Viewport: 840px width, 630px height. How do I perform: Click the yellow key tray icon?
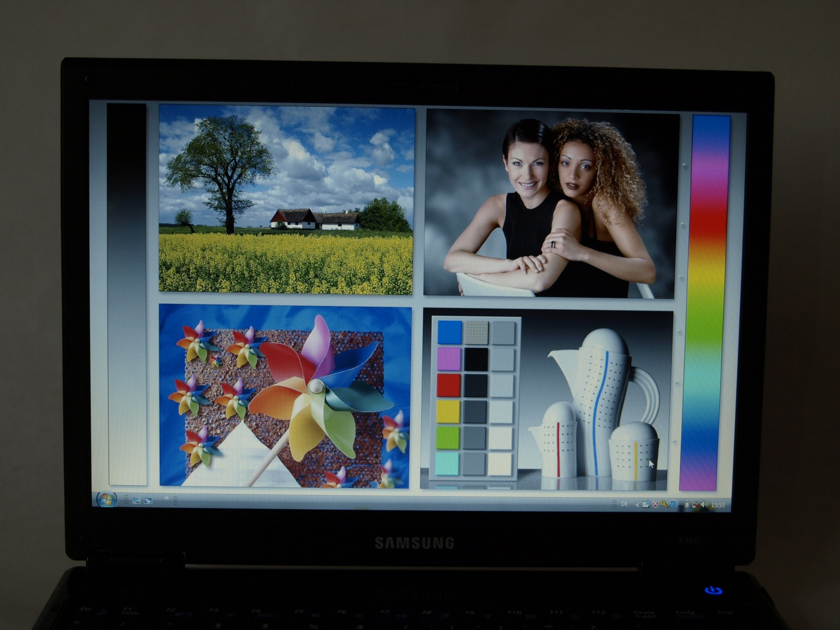click(x=664, y=504)
